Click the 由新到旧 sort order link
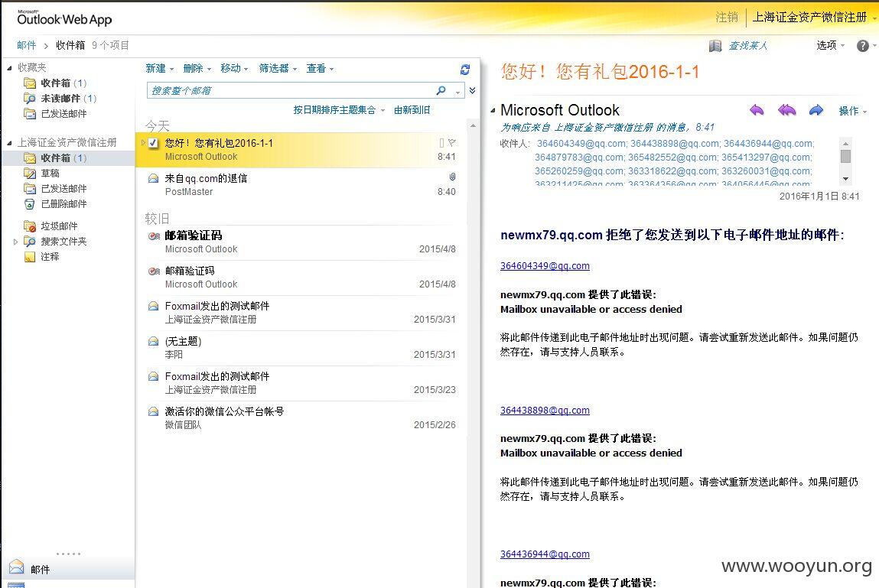 (x=412, y=110)
